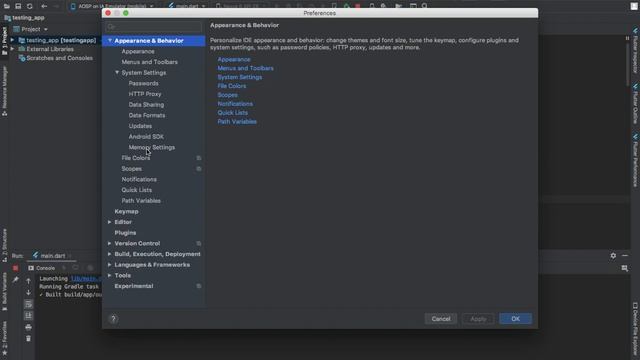
Task: Open Flutter Inspector side tab
Action: [x=636, y=51]
